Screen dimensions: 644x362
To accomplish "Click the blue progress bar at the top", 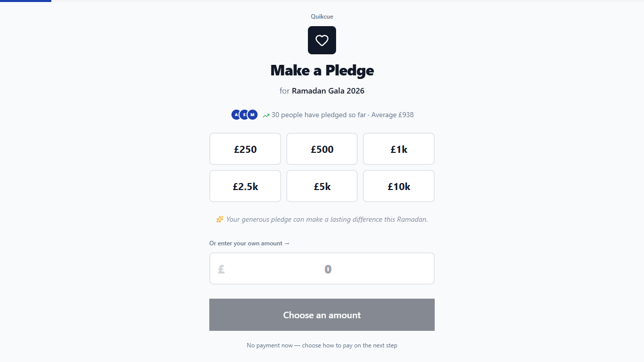I will tap(25, 1).
